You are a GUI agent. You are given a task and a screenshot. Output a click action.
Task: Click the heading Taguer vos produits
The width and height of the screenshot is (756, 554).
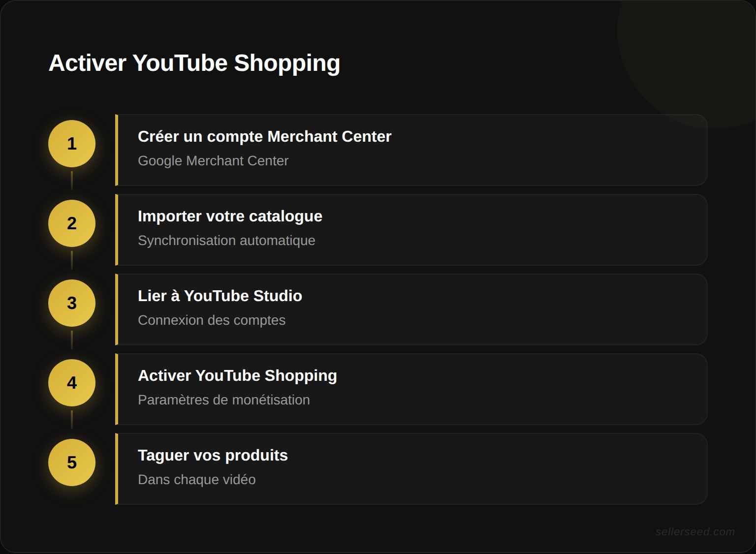point(213,456)
